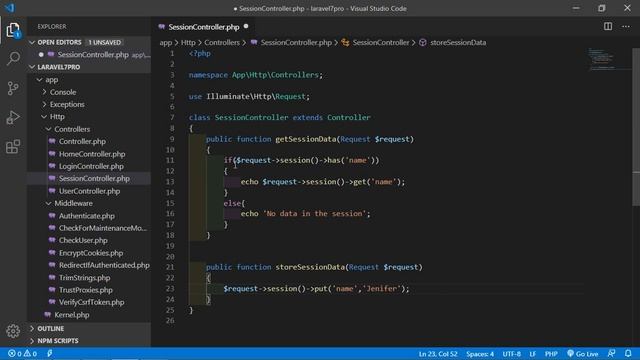Screen dimensions: 640x360
Task: Open RedirectIfAuthenticated.php file
Action: pos(104,265)
